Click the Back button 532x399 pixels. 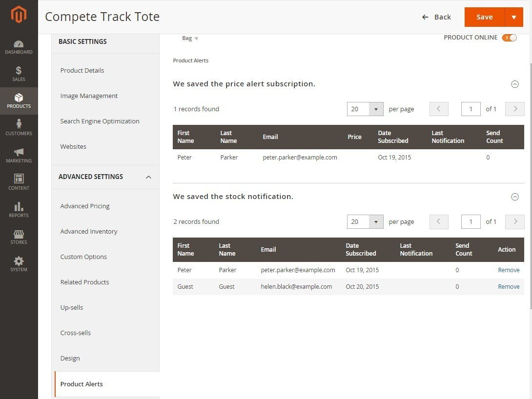(x=437, y=17)
